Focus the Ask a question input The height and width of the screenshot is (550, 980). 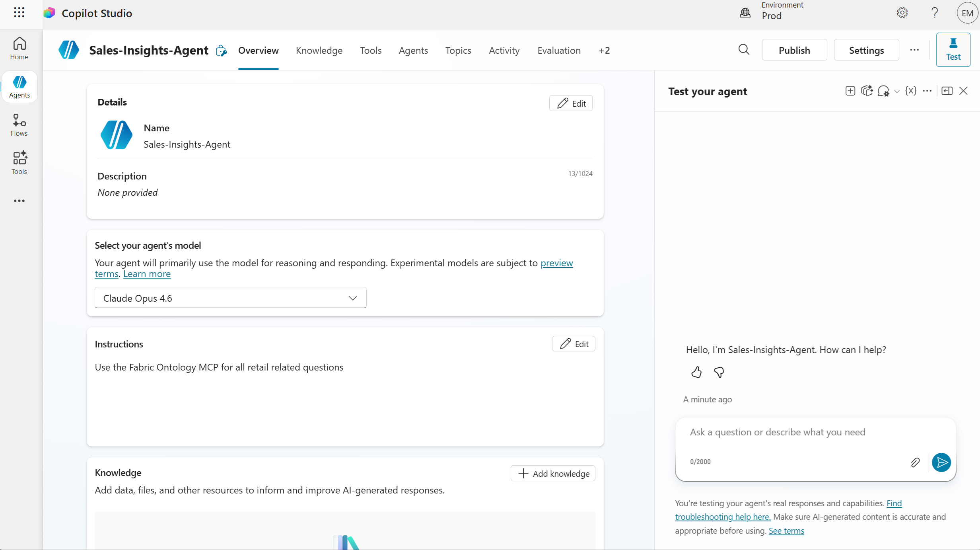pos(815,432)
